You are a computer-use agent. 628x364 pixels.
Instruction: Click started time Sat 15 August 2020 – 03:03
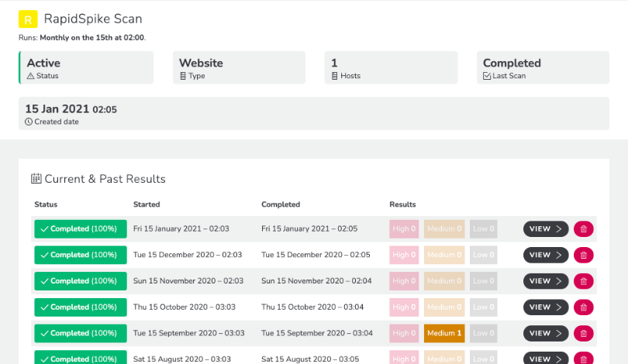point(182,359)
